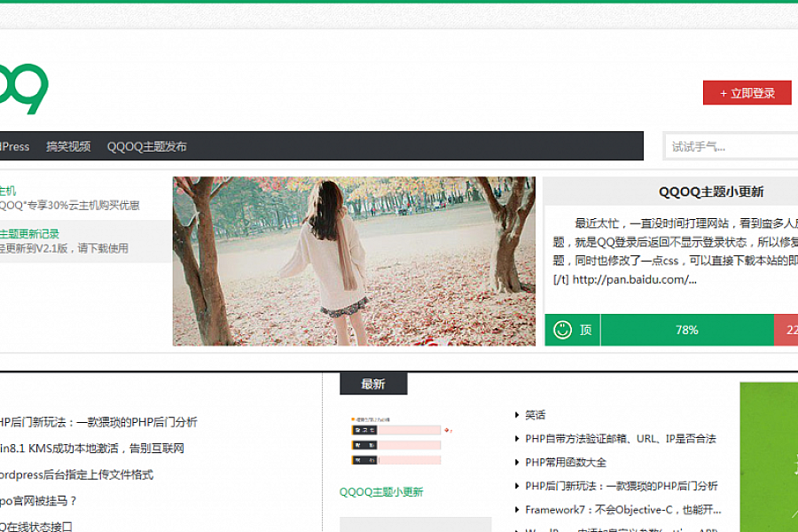Open the 主题更新记录 sidebar entry
Viewport: 798px width, 532px height.
coord(29,234)
